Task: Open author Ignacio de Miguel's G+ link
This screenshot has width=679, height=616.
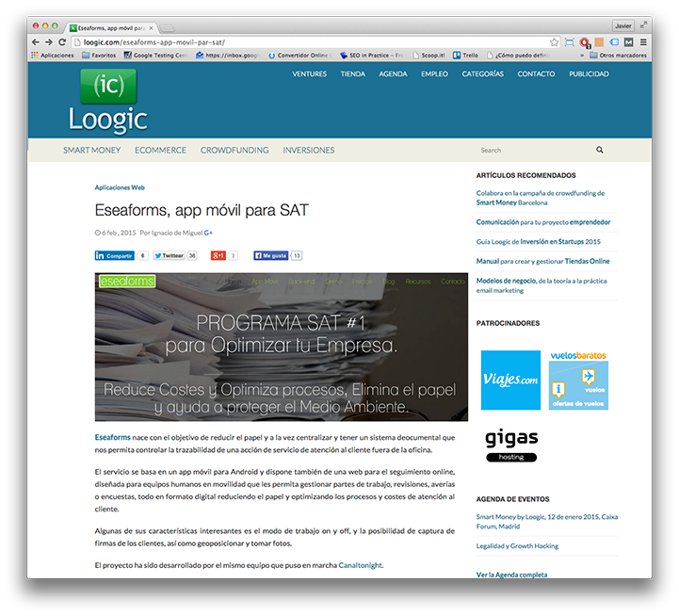Action: pos(208,233)
